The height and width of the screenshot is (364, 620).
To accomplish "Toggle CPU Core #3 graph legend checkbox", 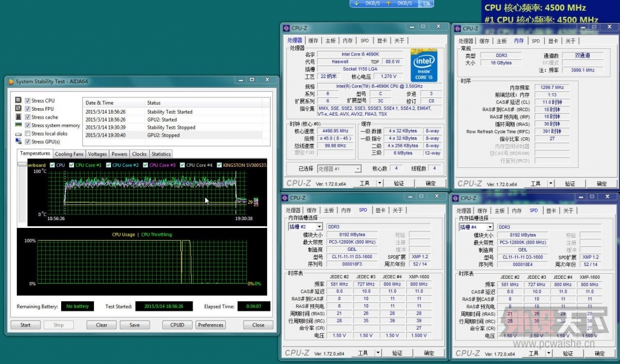I will (x=145, y=165).
